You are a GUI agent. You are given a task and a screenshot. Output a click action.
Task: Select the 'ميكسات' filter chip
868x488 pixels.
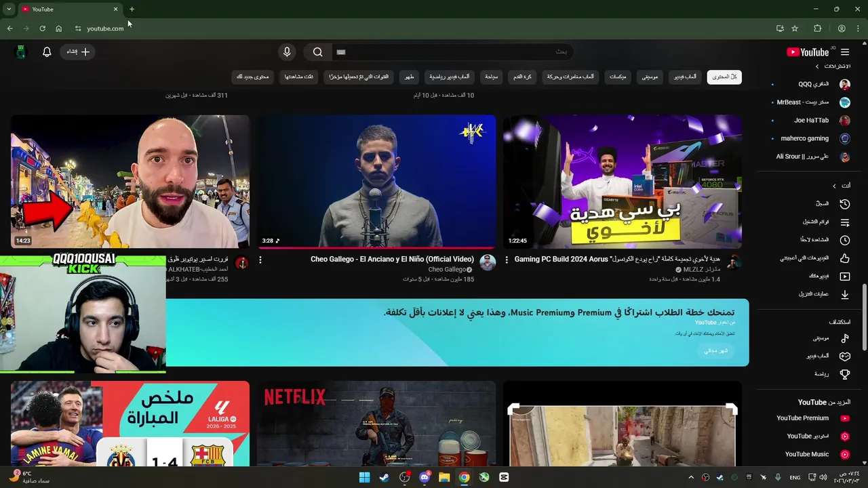pyautogui.click(x=618, y=77)
